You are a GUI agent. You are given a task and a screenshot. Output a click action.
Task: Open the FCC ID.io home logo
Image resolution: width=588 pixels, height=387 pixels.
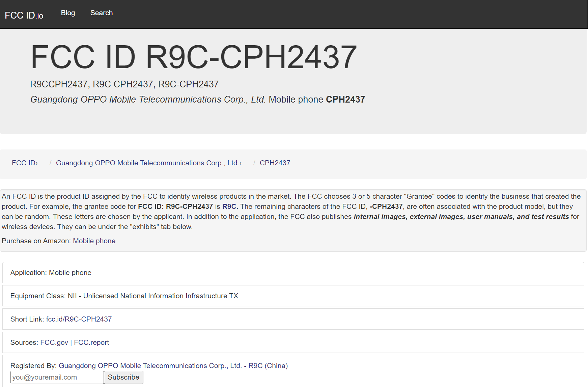(x=24, y=15)
